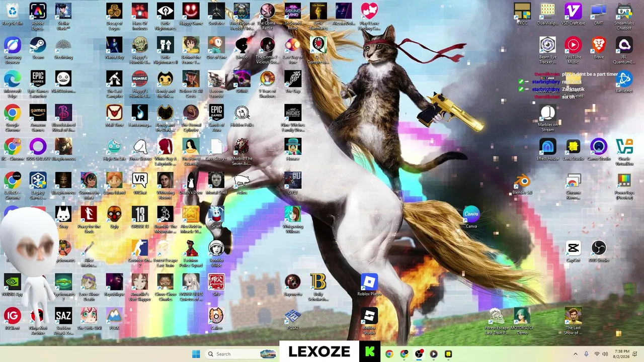Select the Stellar Blade game shortcut
This screenshot has height=362, width=644.
(63, 16)
